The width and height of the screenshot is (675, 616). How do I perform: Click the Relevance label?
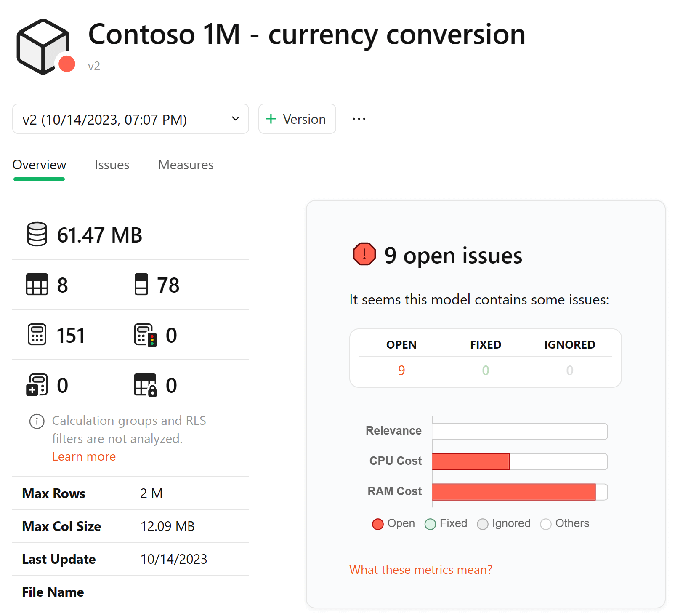393,431
